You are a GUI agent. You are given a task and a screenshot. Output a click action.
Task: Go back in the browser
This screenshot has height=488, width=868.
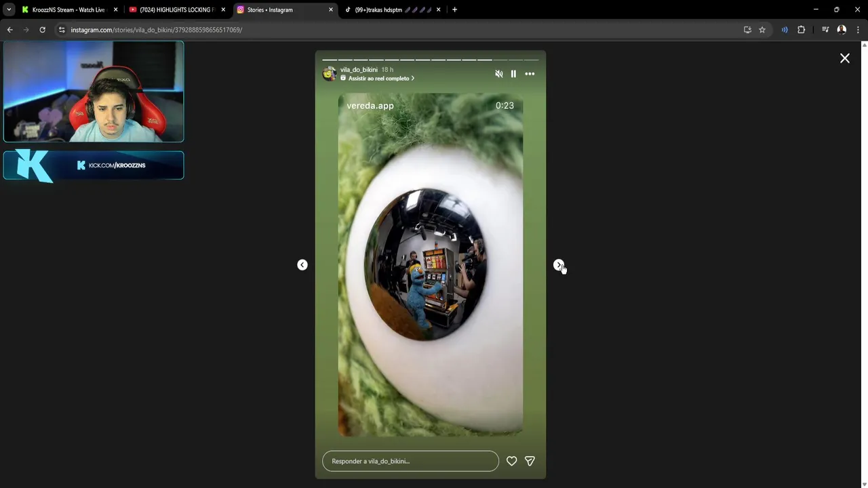click(x=9, y=30)
